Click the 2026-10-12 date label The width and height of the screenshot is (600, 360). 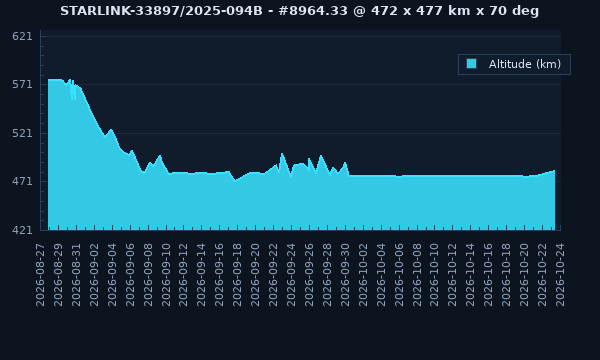[x=453, y=275]
